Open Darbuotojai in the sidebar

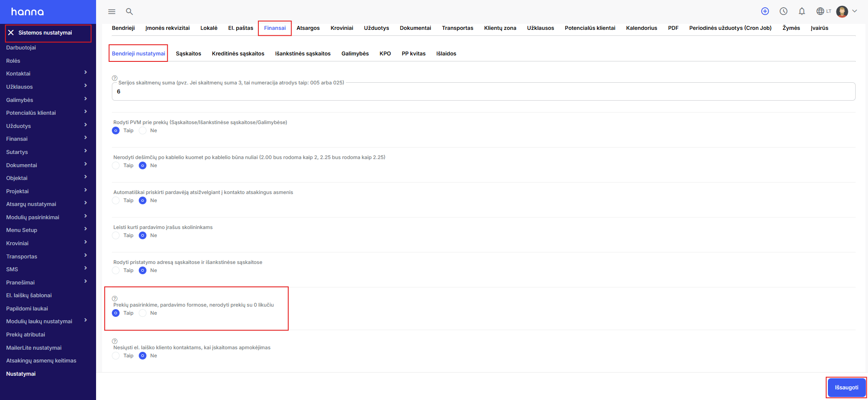[21, 48]
